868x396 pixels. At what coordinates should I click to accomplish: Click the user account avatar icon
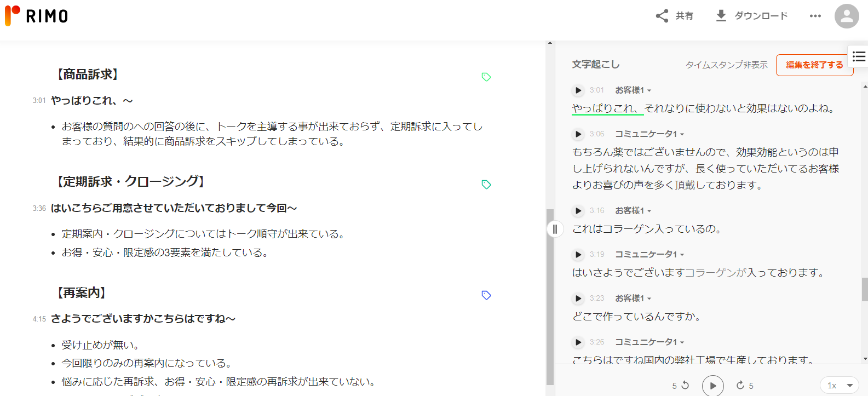coord(846,16)
